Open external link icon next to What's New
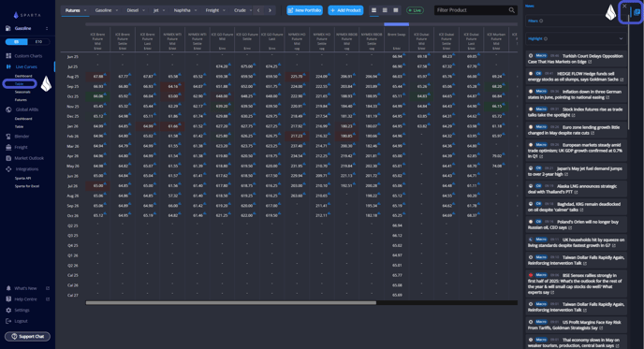644x349 pixels. tap(48, 288)
